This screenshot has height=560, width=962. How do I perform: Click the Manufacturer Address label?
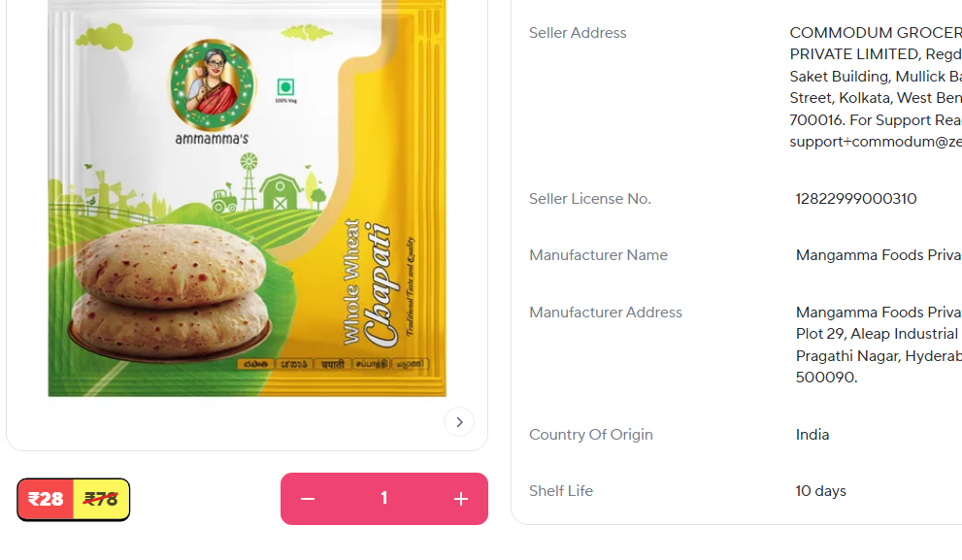(x=606, y=313)
